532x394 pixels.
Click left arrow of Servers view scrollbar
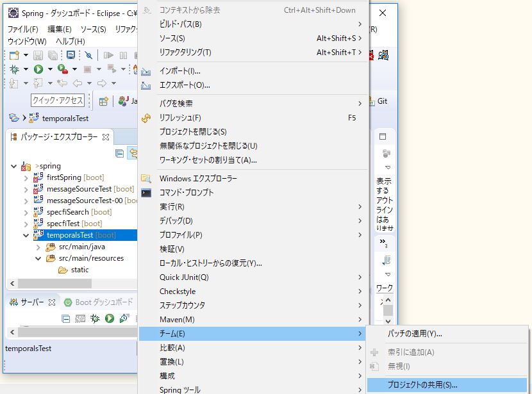(12, 332)
